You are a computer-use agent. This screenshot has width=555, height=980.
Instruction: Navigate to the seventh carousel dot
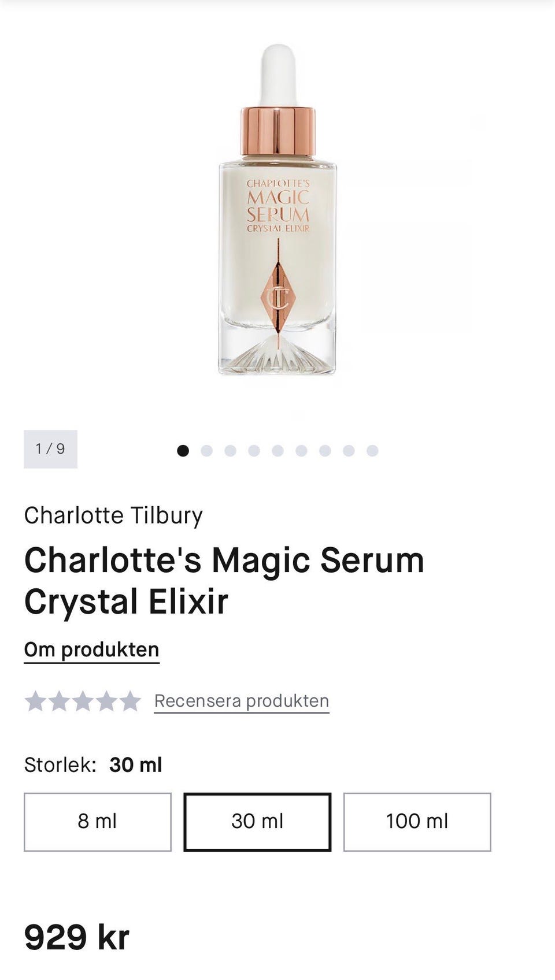(x=325, y=451)
